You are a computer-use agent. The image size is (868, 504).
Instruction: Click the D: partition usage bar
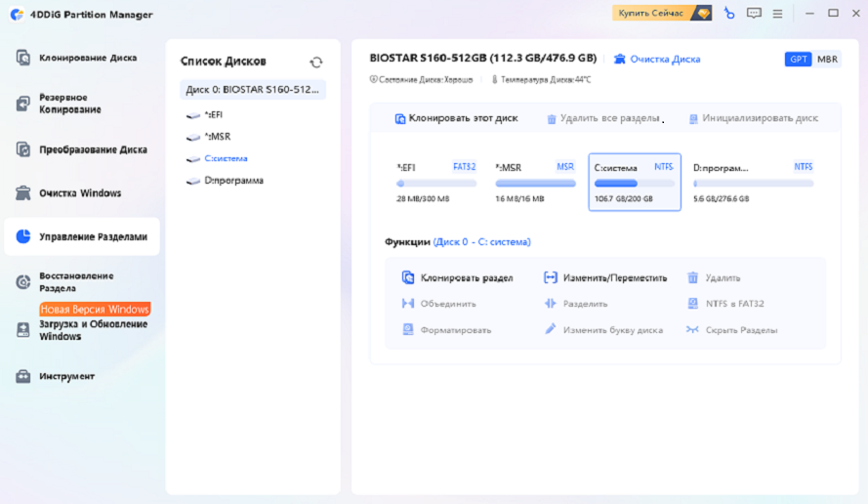754,184
